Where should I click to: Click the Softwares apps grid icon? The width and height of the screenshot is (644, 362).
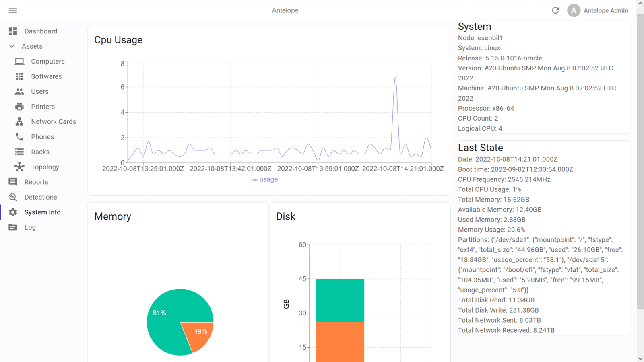(19, 76)
